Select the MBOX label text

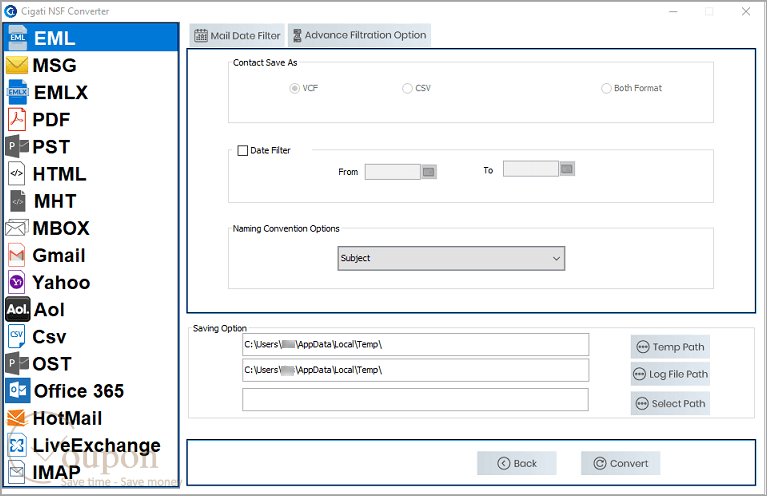point(61,228)
